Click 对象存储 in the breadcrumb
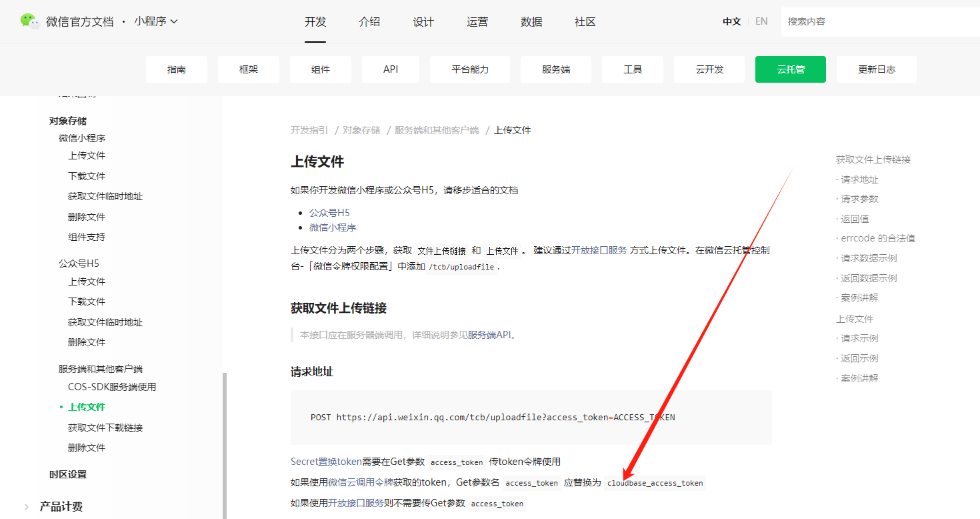This screenshot has height=519, width=980. tap(361, 130)
